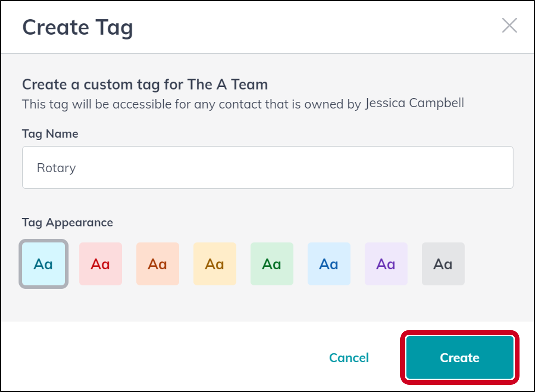Select the orange Aa appearance option

[x=157, y=264]
